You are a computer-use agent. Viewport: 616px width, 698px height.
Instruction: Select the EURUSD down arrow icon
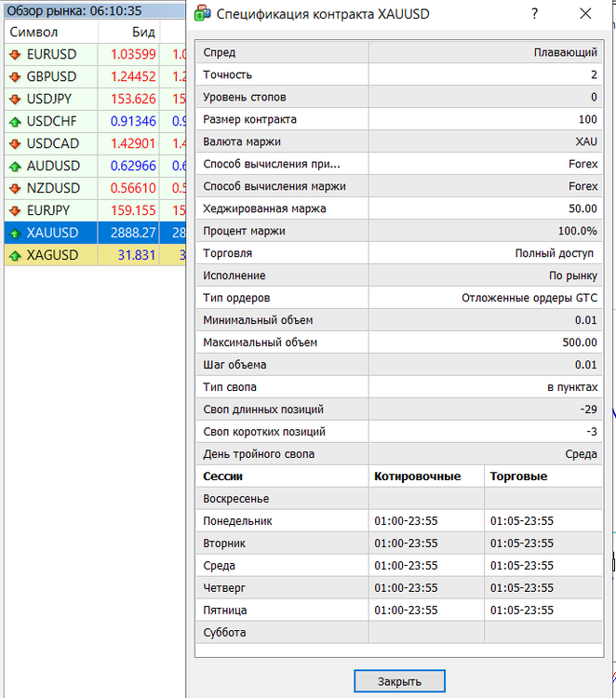(15, 54)
